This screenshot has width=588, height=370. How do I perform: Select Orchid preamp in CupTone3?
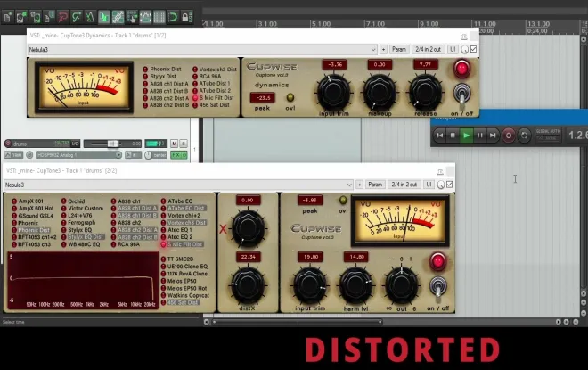coord(73,201)
